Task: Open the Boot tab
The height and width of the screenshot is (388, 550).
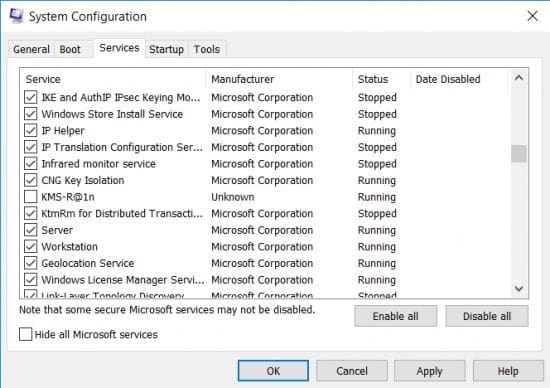Action: click(70, 49)
